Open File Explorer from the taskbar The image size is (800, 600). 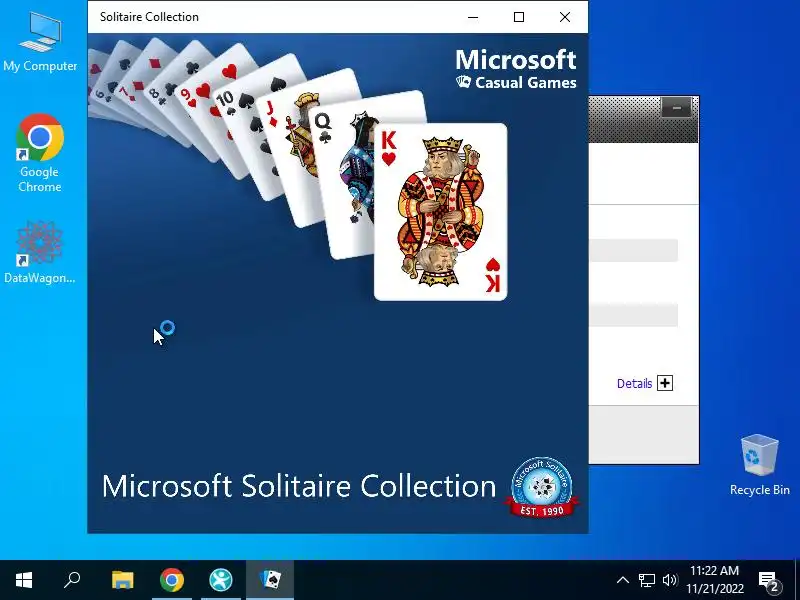coord(122,580)
